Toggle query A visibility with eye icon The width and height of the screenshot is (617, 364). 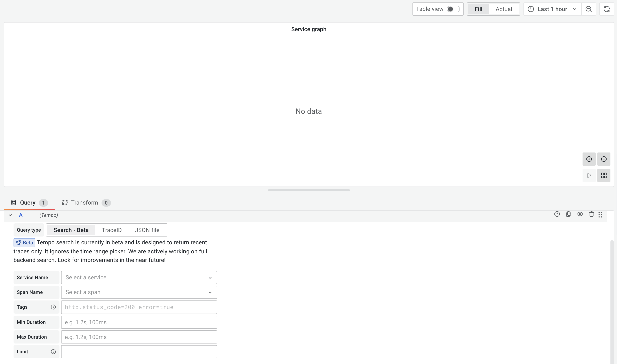[x=580, y=214]
